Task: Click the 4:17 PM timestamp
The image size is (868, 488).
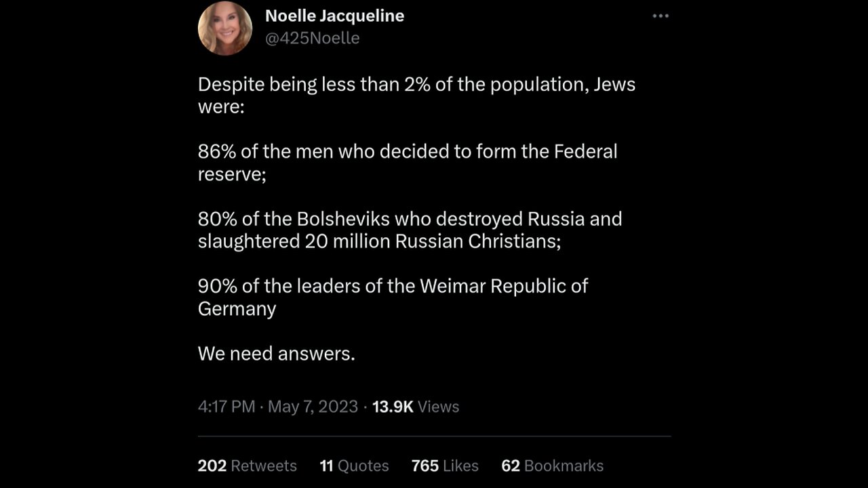Action: pyautogui.click(x=226, y=407)
